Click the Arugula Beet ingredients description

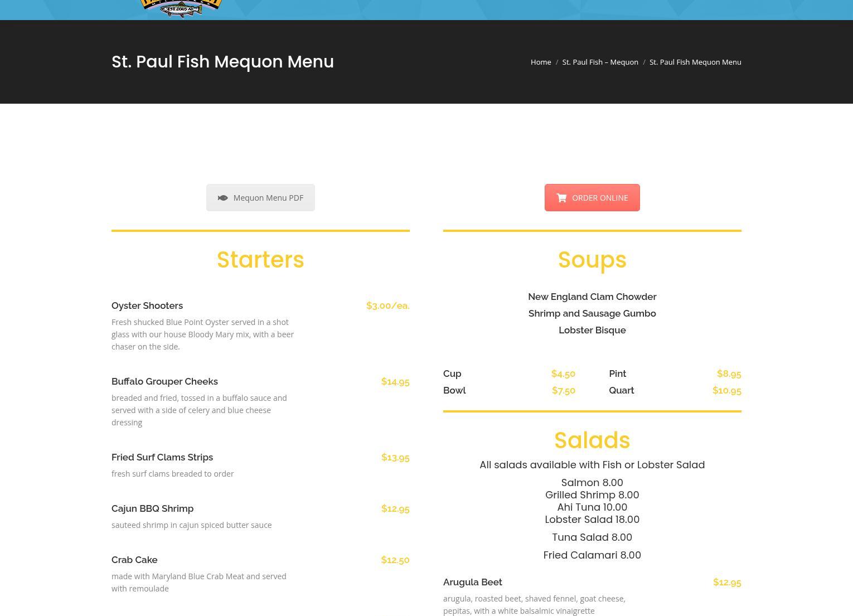tap(534, 605)
